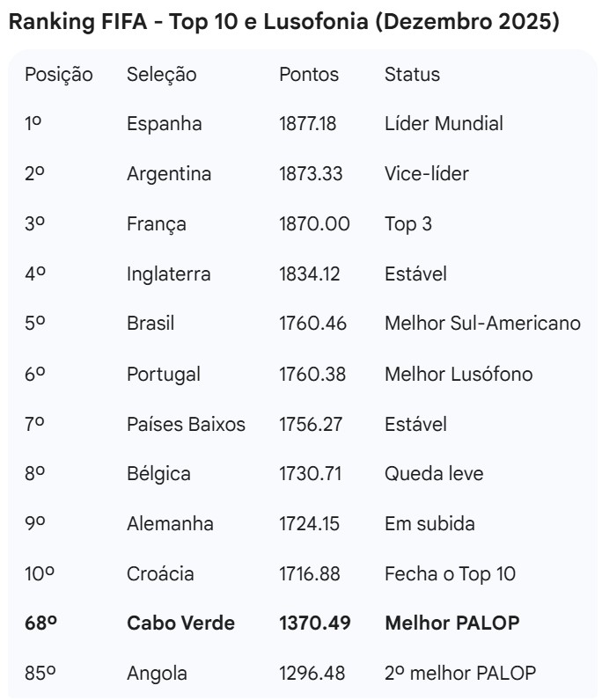602x700 pixels.
Task: Select the Países Baixos team cell
Action: (x=186, y=424)
